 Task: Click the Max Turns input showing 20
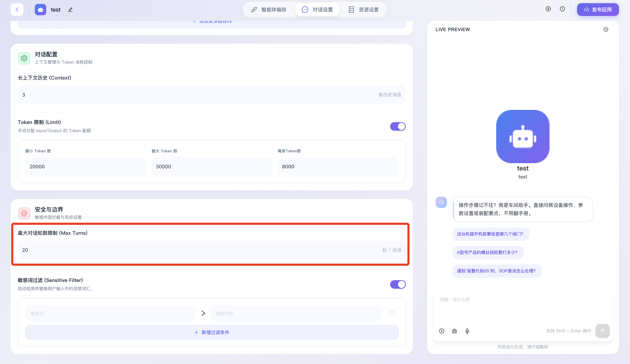[200, 250]
